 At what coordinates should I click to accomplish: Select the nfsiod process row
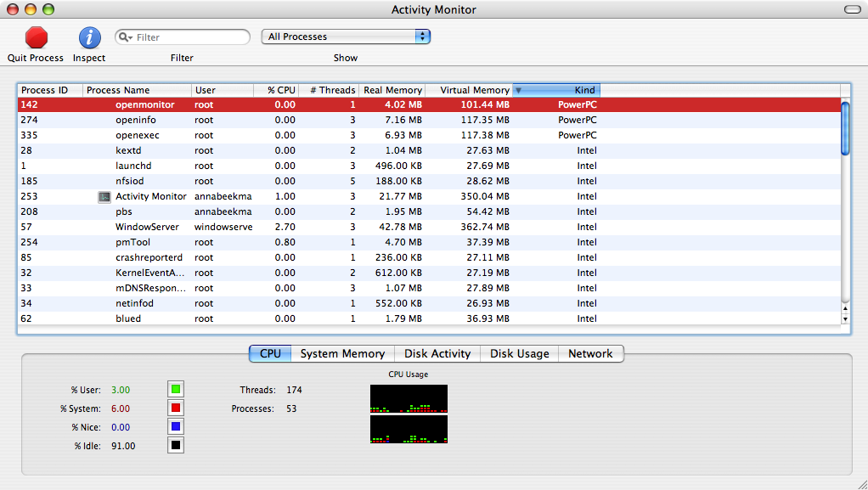(x=429, y=181)
